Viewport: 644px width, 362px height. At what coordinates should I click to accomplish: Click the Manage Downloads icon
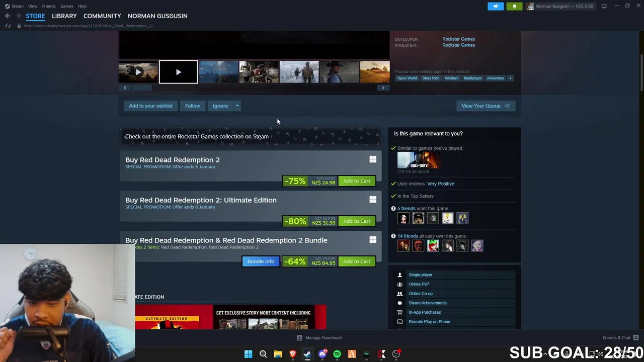299,338
